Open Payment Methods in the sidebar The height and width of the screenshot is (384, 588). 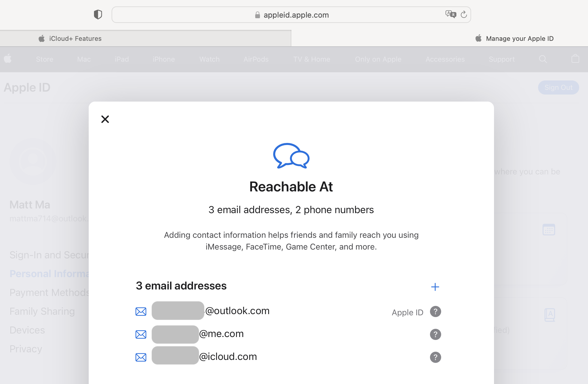click(49, 292)
